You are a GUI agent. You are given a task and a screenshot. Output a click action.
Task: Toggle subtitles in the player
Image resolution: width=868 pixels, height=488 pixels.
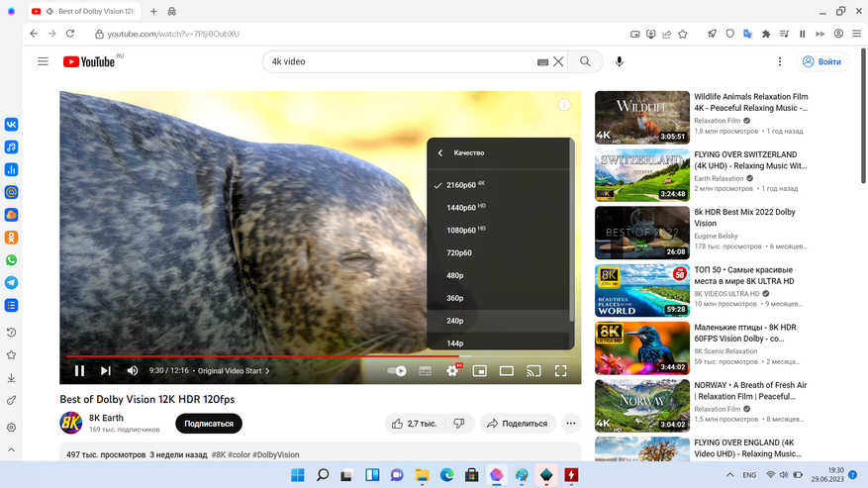(x=426, y=371)
